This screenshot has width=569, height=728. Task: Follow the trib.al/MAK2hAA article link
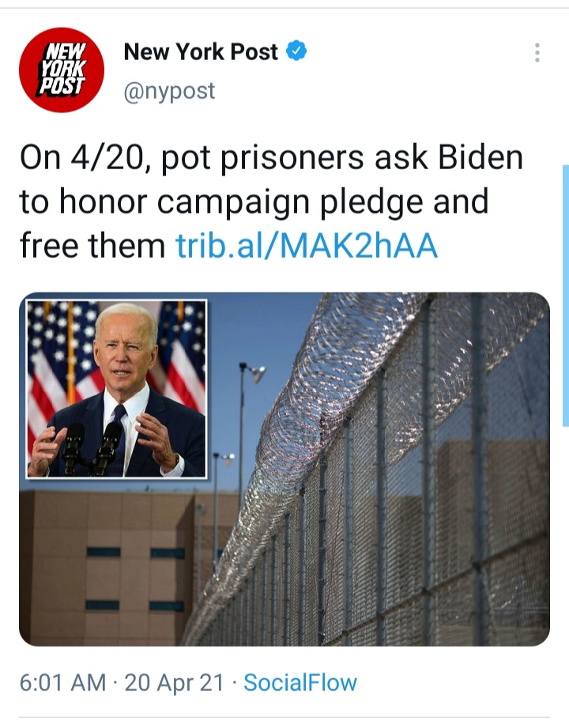[307, 245]
